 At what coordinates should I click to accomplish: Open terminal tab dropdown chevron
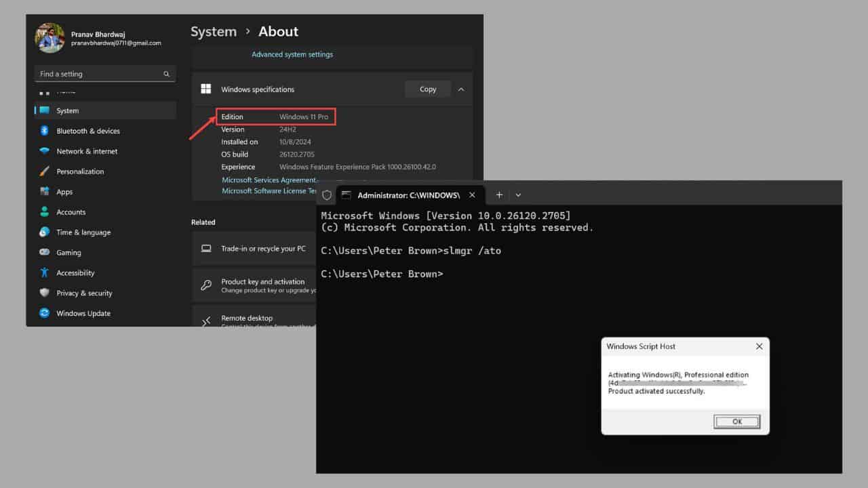(518, 195)
